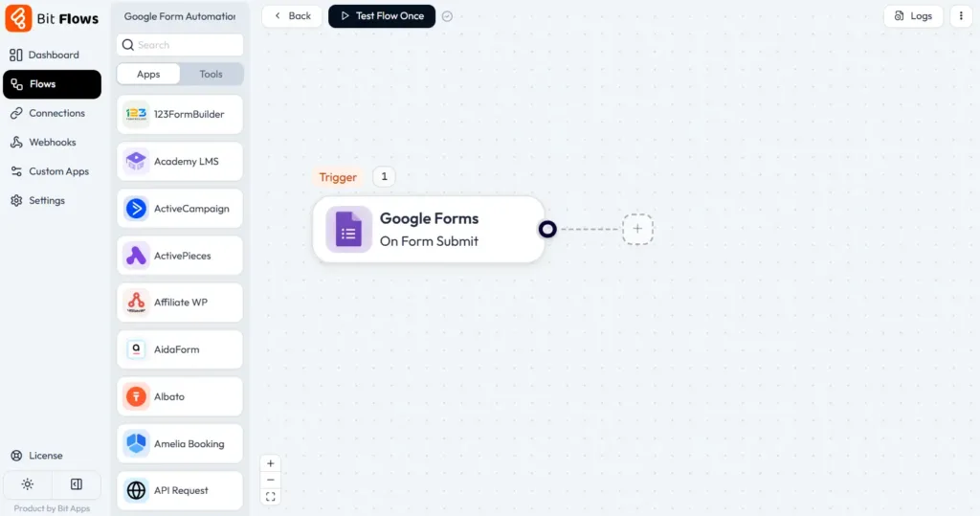Zoom in on the canvas
This screenshot has width=980, height=516.
[271, 463]
